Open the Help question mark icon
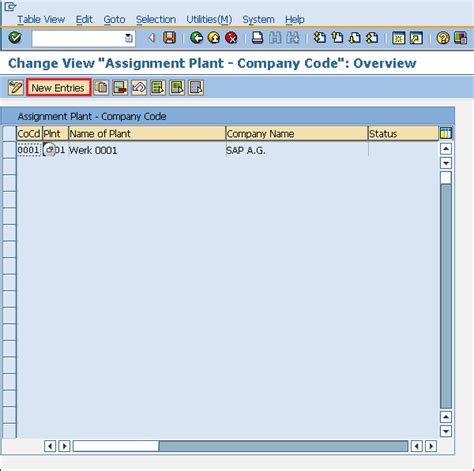This screenshot has height=471, width=474. [443, 38]
